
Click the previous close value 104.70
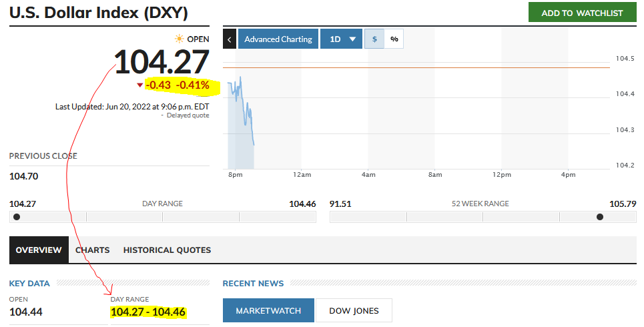23,176
